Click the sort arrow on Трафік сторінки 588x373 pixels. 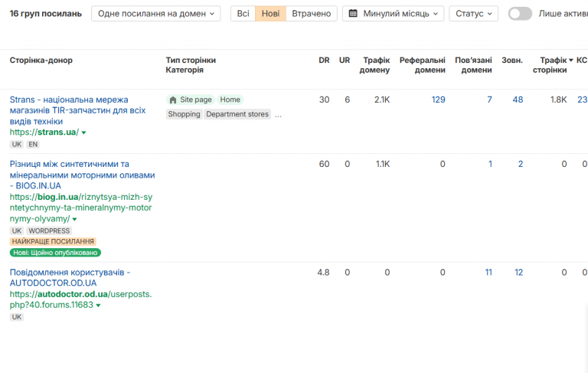571,61
